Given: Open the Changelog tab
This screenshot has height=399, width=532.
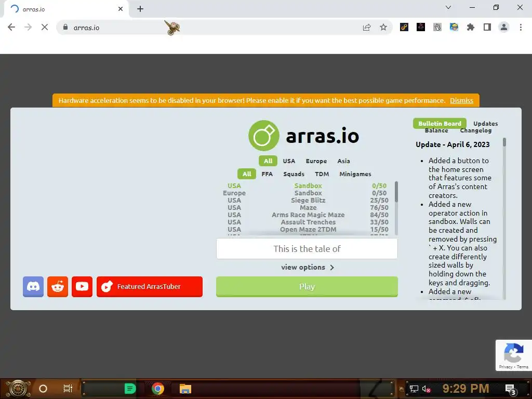Looking at the screenshot, I should pyautogui.click(x=476, y=130).
